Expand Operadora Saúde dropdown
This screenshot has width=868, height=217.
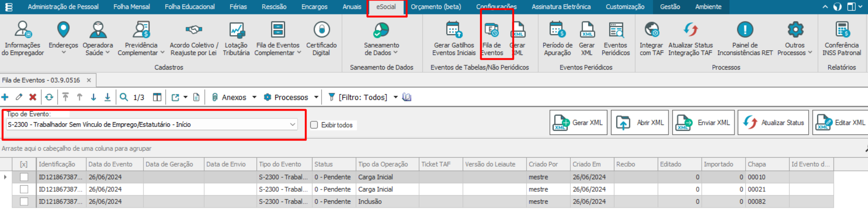click(107, 53)
